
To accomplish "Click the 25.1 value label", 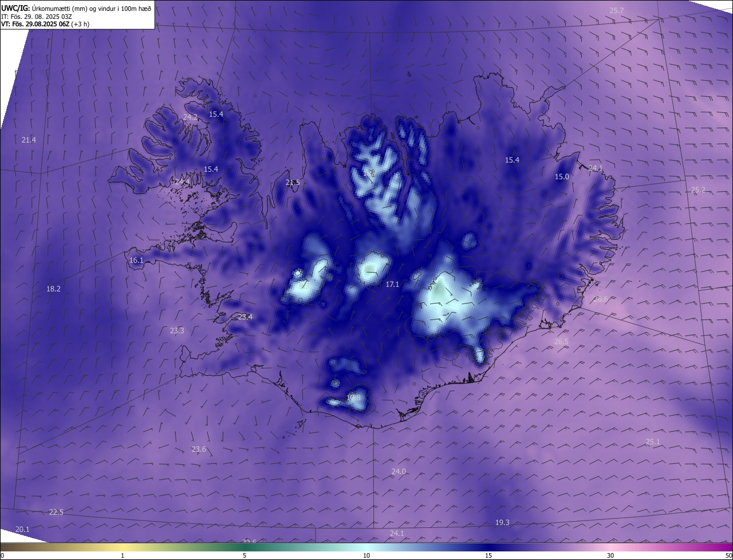I will click(653, 442).
